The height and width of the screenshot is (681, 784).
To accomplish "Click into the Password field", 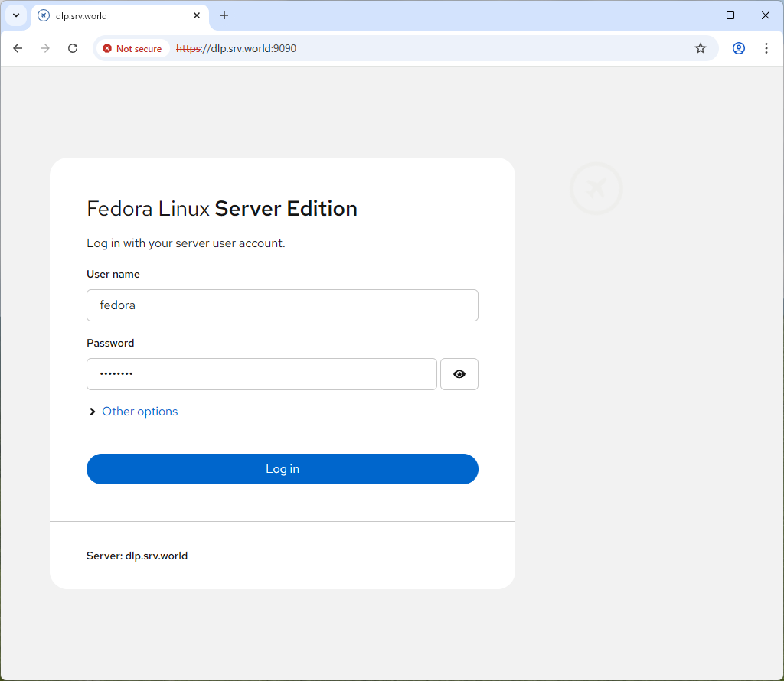I will point(261,374).
